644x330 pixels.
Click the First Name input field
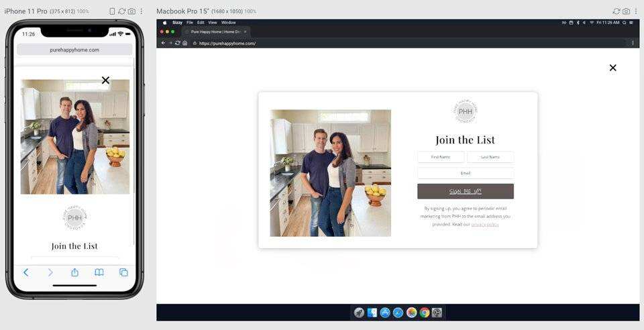[x=441, y=157]
